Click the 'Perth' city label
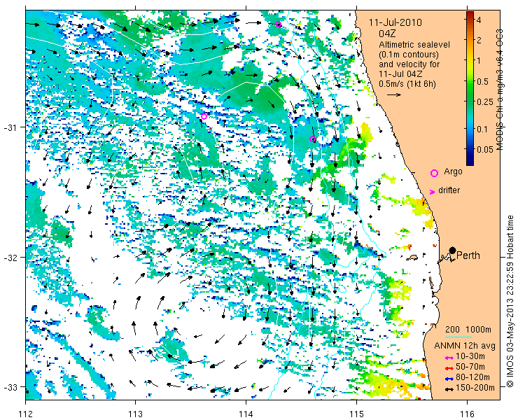This screenshot has width=518, height=420. coord(468,255)
